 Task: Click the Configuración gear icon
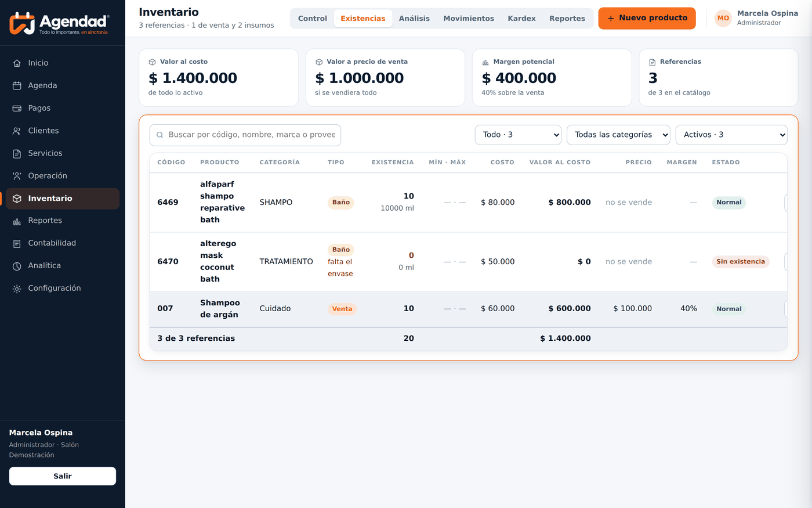pos(17,289)
